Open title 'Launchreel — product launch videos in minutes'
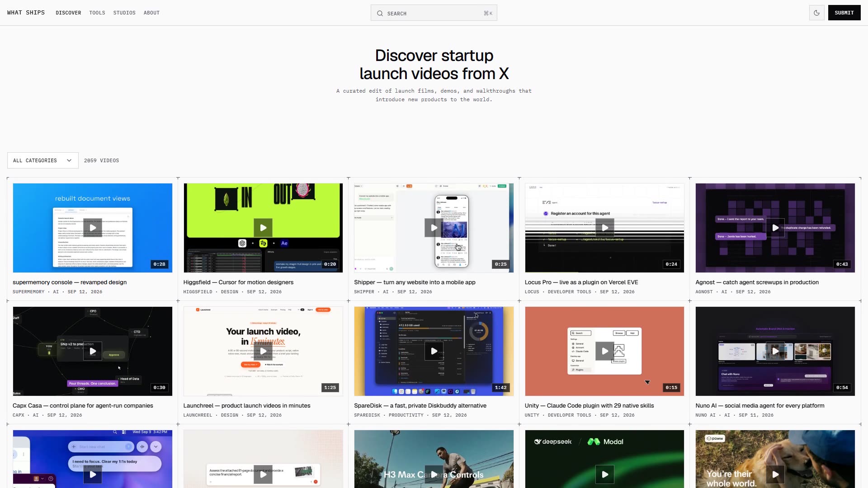The height and width of the screenshot is (488, 868). 247,406
